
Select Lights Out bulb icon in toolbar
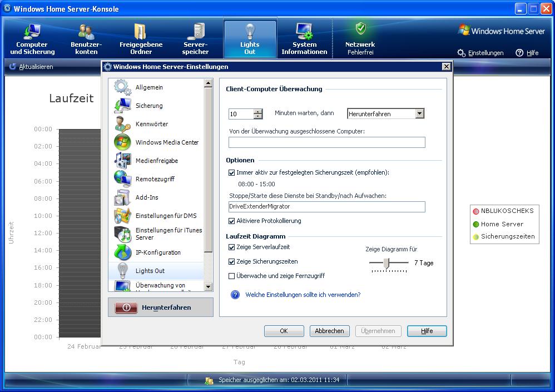point(250,32)
